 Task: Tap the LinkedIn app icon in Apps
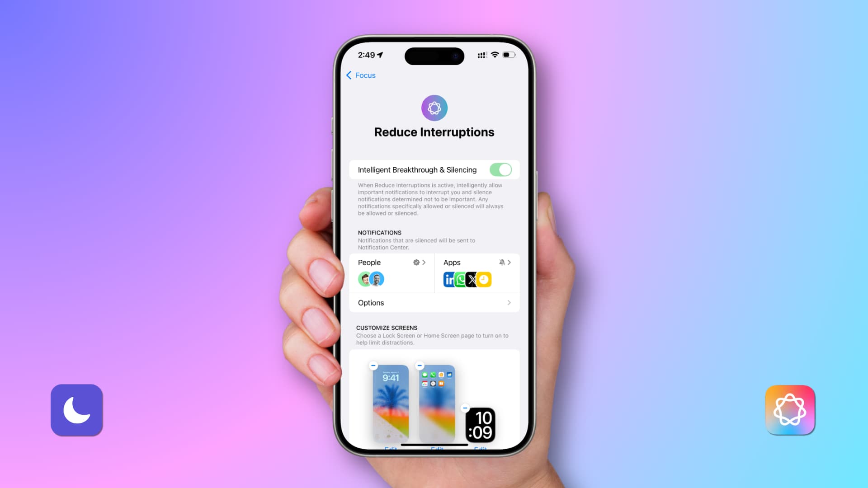click(x=449, y=279)
